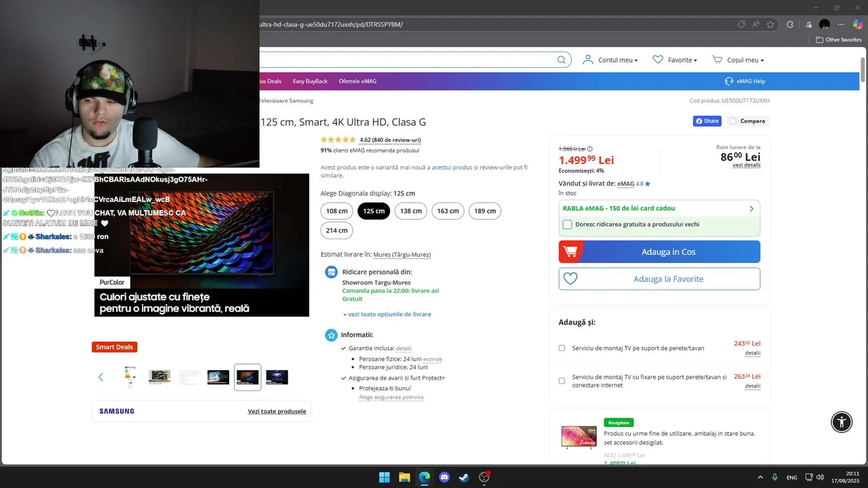Click the browser address bar URL
Viewport: 868px width, 488px height.
click(331, 24)
